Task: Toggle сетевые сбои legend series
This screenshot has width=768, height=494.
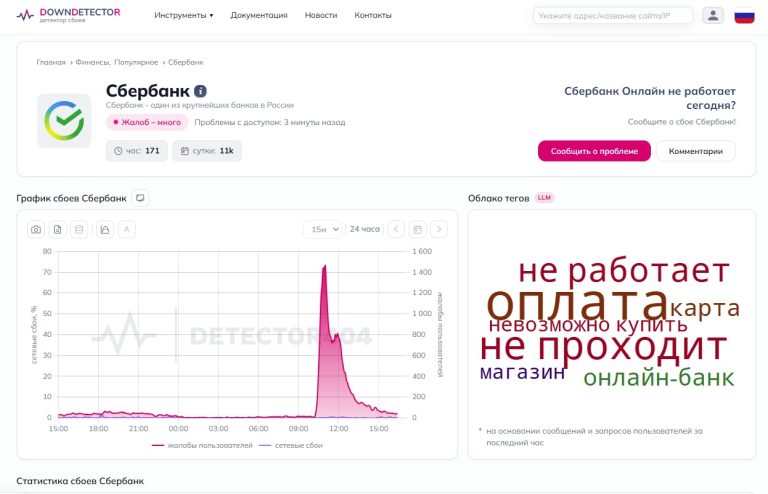Action: [x=290, y=446]
